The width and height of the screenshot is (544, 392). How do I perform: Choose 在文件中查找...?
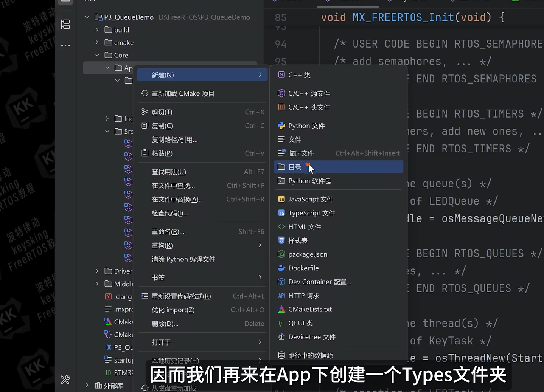(202, 186)
